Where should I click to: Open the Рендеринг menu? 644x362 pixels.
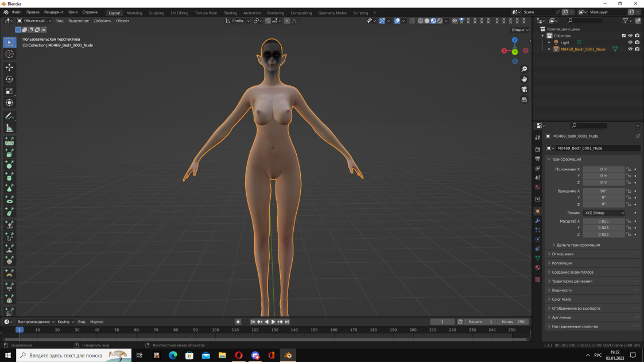click(54, 12)
